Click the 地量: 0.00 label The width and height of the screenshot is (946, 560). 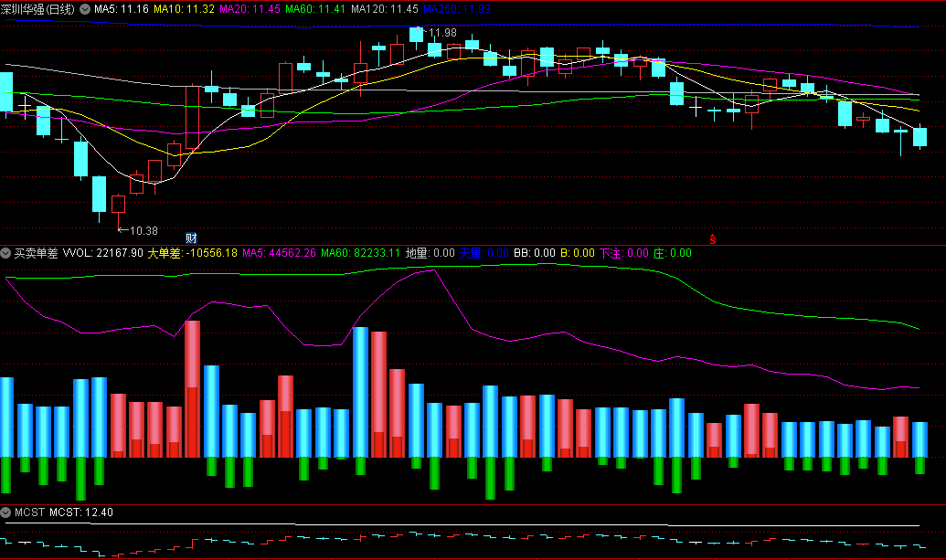[x=430, y=253]
